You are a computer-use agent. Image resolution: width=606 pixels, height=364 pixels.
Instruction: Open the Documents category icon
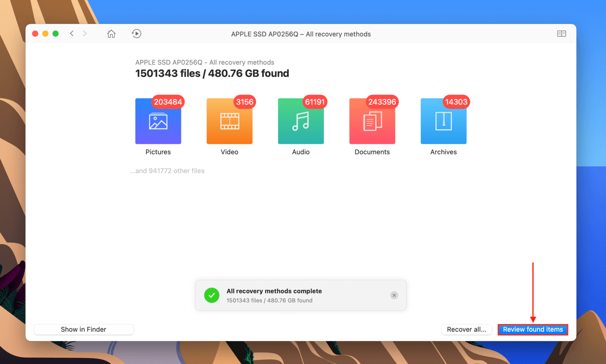372,121
